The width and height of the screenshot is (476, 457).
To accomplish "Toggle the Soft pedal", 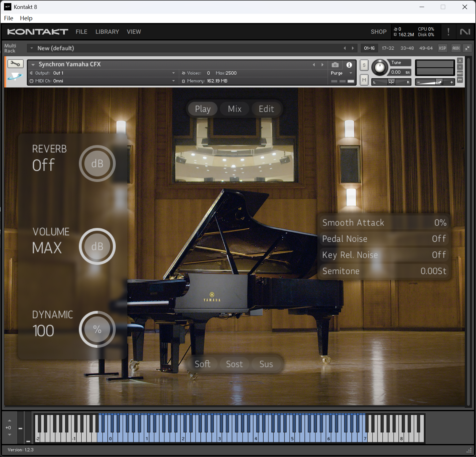I will click(x=203, y=364).
